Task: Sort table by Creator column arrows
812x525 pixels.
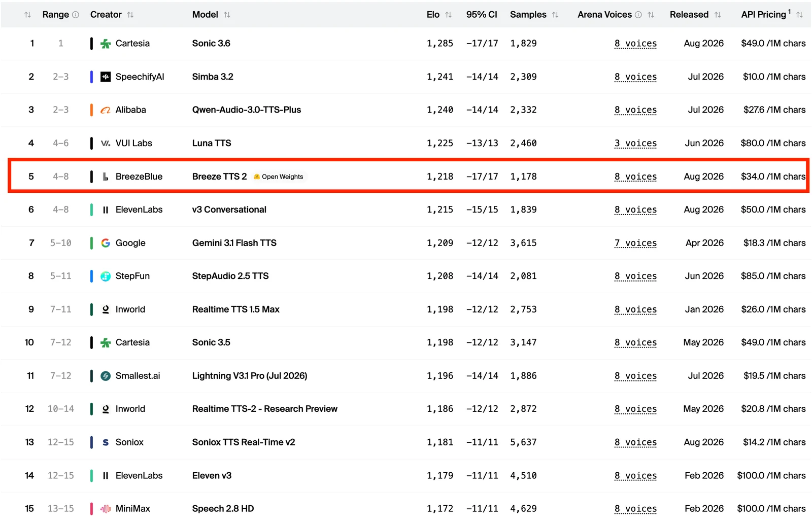Action: click(130, 15)
